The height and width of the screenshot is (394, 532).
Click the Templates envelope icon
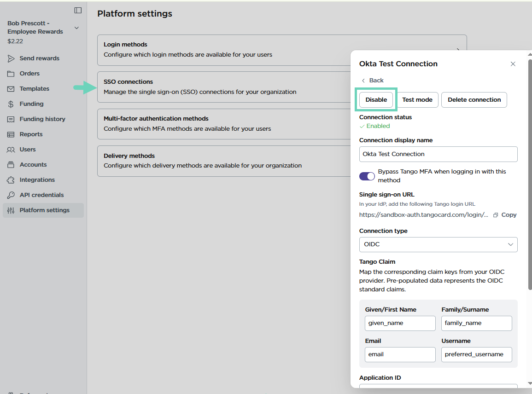pyautogui.click(x=11, y=89)
